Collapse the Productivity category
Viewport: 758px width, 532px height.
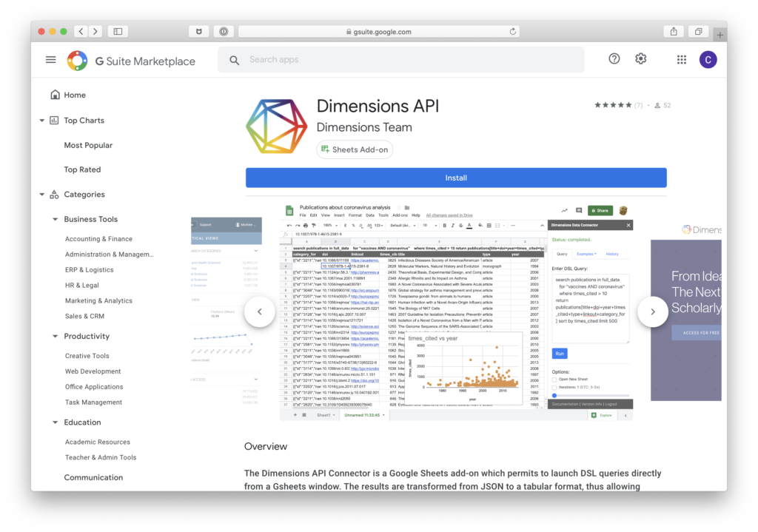55,337
